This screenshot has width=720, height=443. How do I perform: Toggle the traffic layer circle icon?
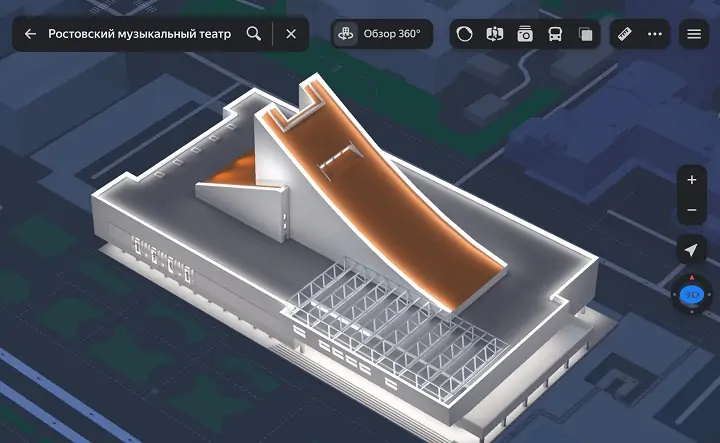pyautogui.click(x=464, y=34)
